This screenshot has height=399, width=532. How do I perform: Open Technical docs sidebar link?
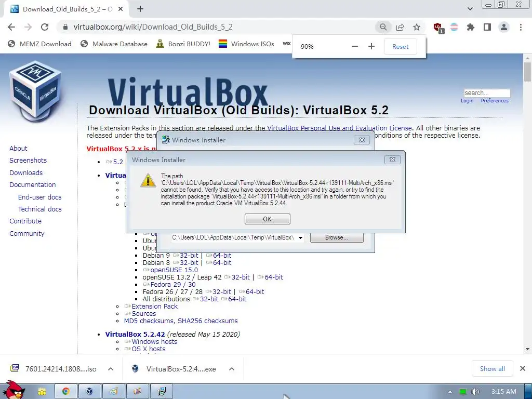pyautogui.click(x=39, y=209)
